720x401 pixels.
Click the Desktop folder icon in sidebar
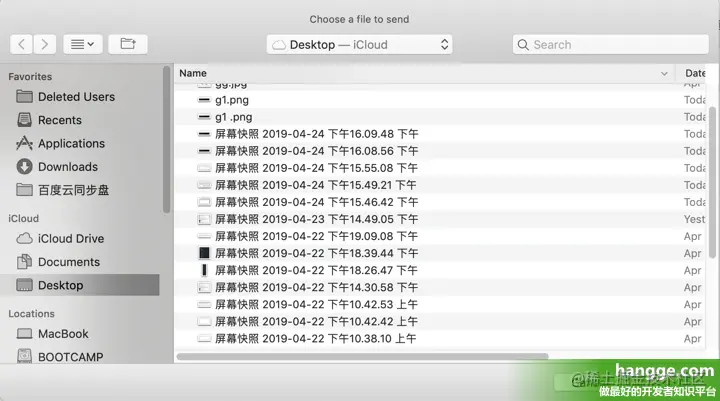coord(24,285)
